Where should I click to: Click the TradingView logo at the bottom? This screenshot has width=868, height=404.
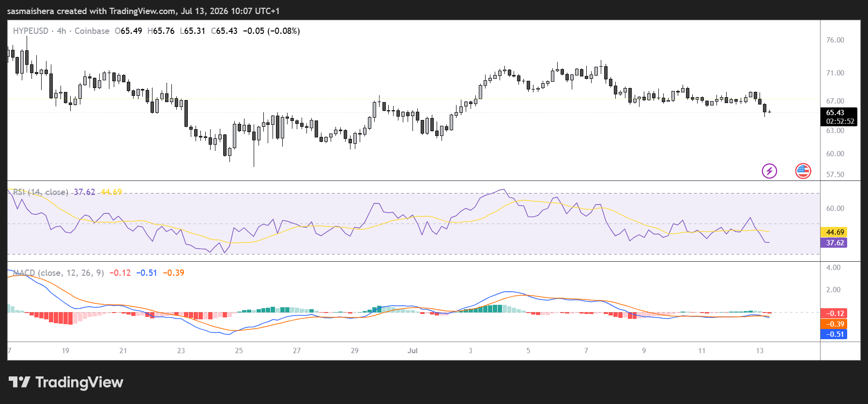point(66,382)
